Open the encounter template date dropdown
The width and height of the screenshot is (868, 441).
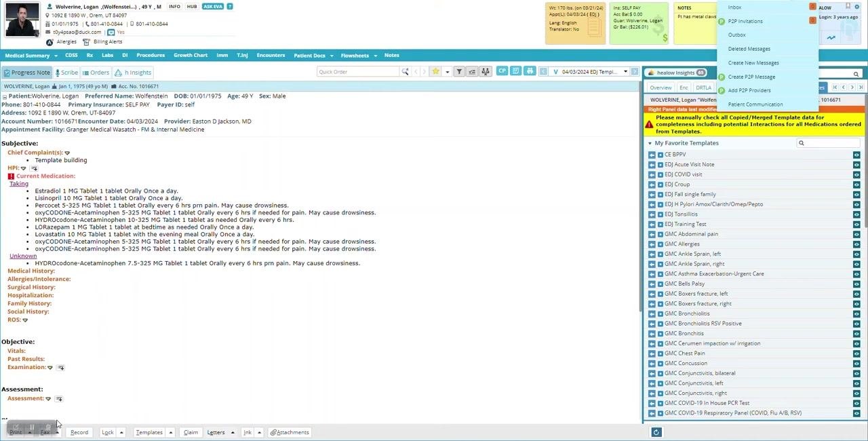[625, 72]
